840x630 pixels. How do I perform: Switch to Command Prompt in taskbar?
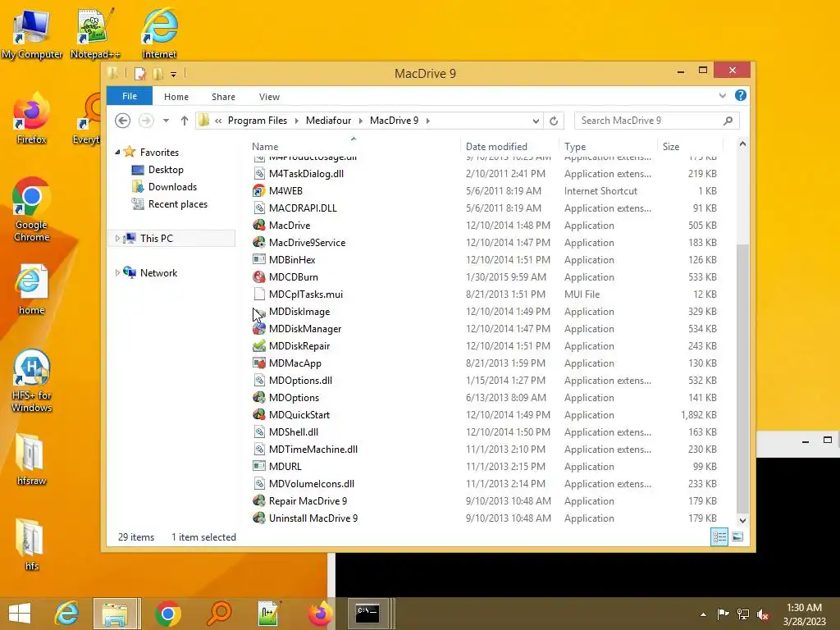(367, 614)
